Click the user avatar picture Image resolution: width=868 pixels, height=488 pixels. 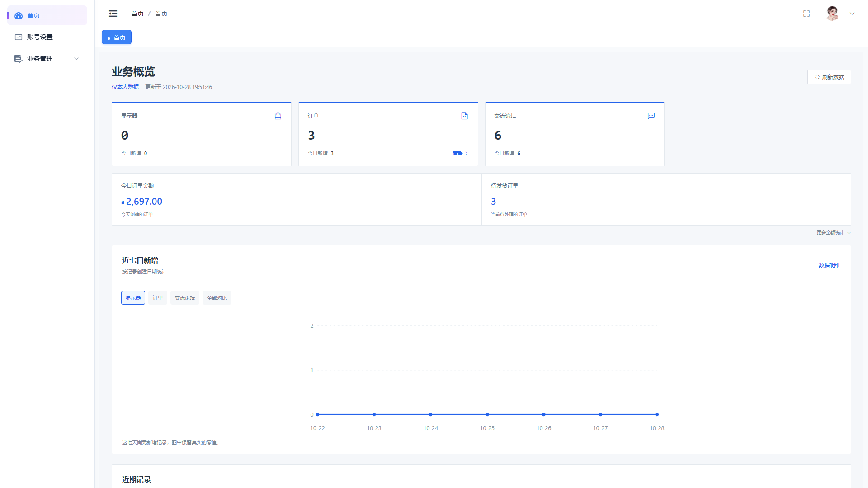point(832,14)
